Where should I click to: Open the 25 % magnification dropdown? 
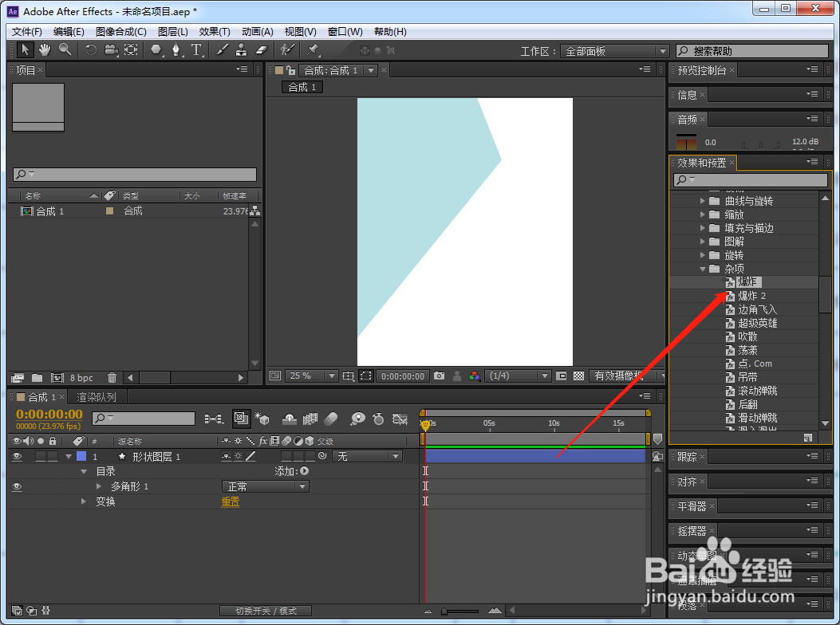coord(311,376)
